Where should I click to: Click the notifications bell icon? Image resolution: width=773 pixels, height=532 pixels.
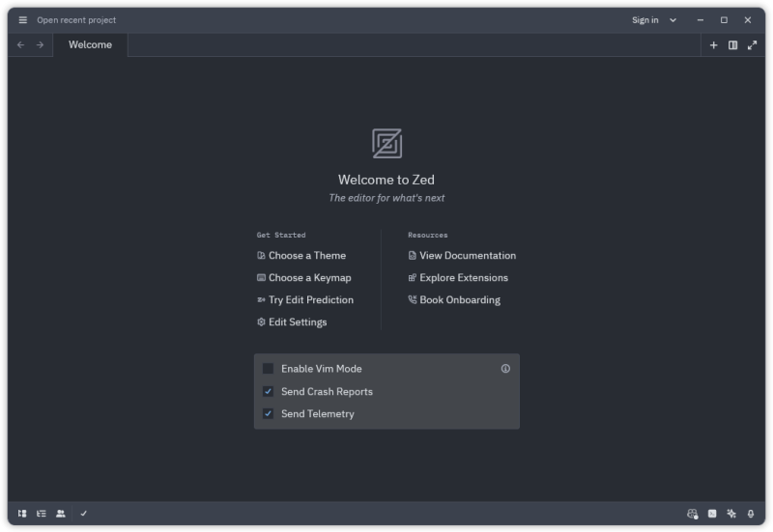[751, 514]
